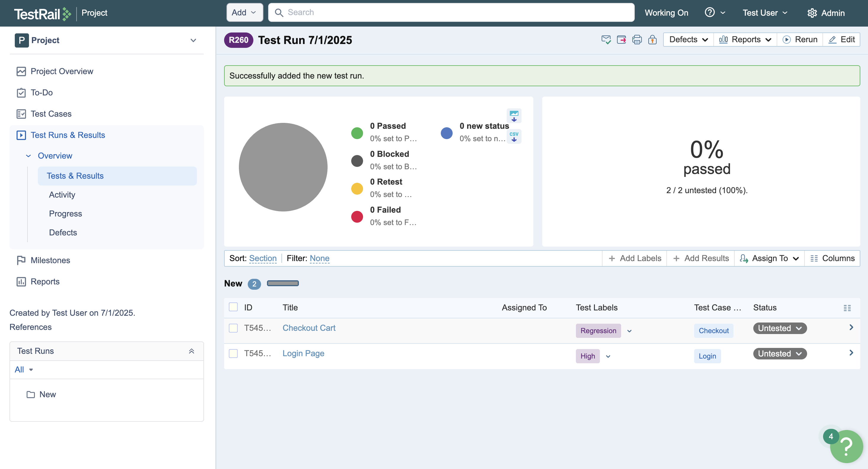This screenshot has width=868, height=469.
Task: Click the print test run icon
Action: tap(637, 40)
